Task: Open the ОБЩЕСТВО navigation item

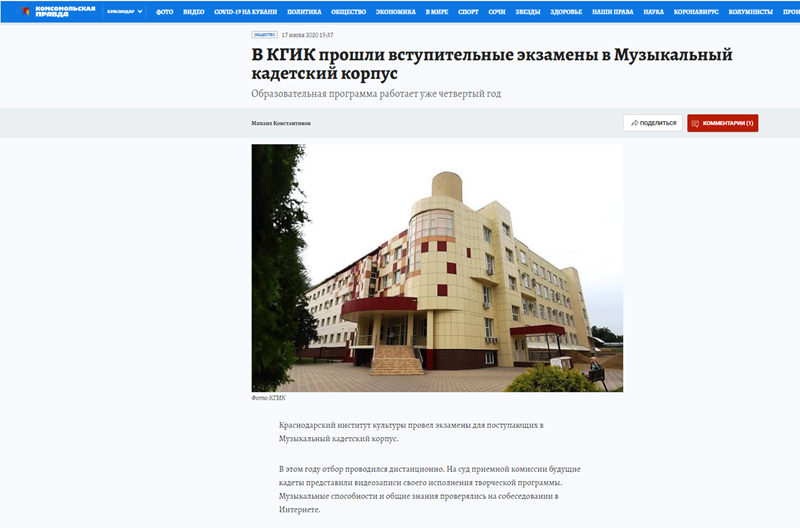Action: point(348,12)
